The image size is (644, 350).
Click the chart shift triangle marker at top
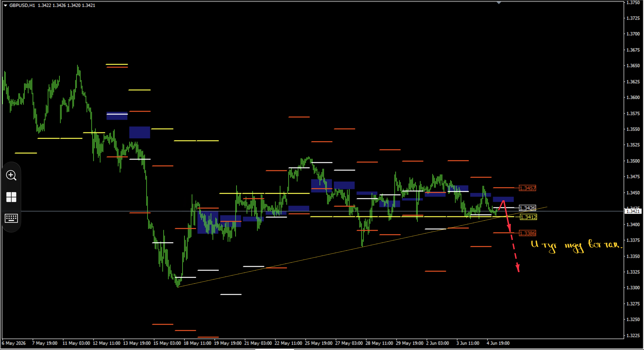[x=499, y=3]
